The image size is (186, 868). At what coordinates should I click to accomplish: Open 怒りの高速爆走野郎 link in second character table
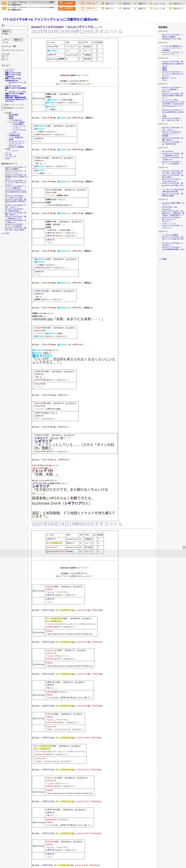click(x=54, y=543)
